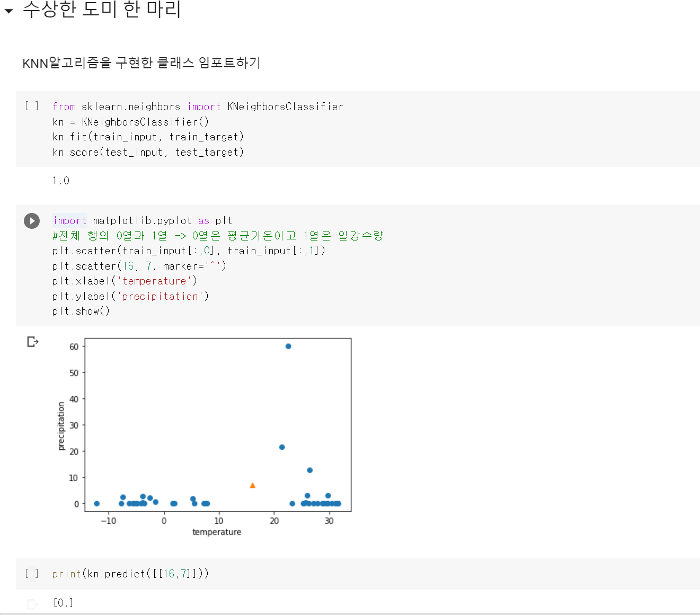Run the KNeighborsClassifier import cell

pyautogui.click(x=32, y=106)
